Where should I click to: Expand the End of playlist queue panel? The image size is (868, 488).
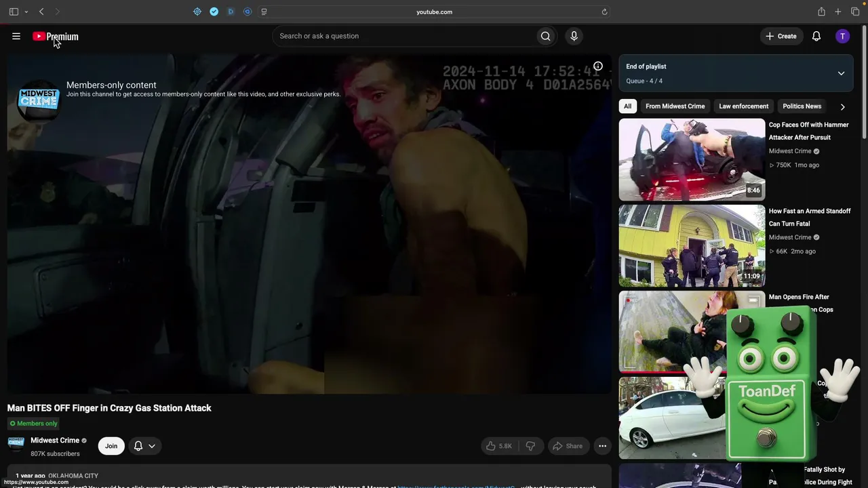(x=841, y=73)
